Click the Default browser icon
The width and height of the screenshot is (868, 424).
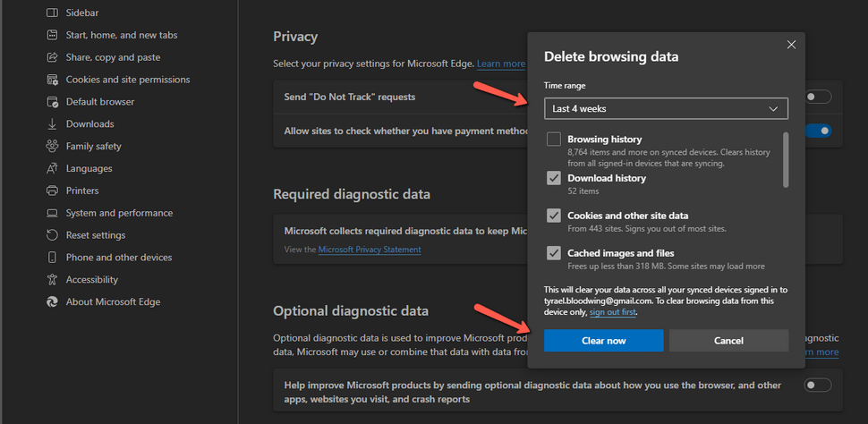tap(52, 102)
